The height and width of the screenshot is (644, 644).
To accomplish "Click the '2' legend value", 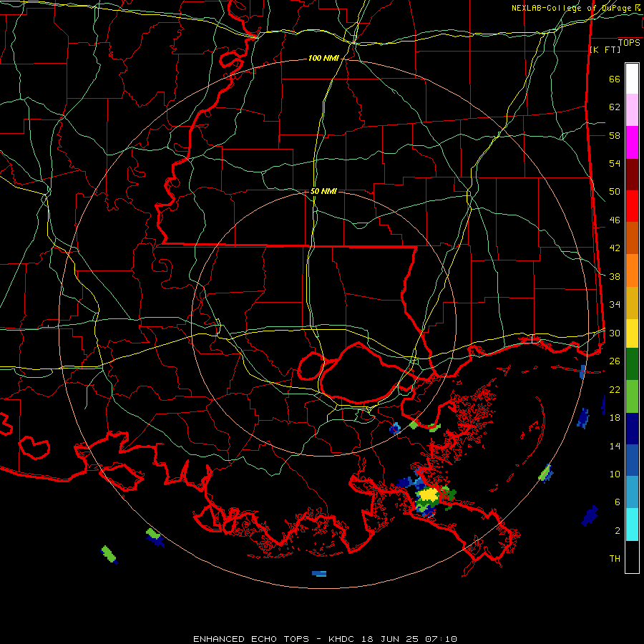I will click(x=618, y=531).
